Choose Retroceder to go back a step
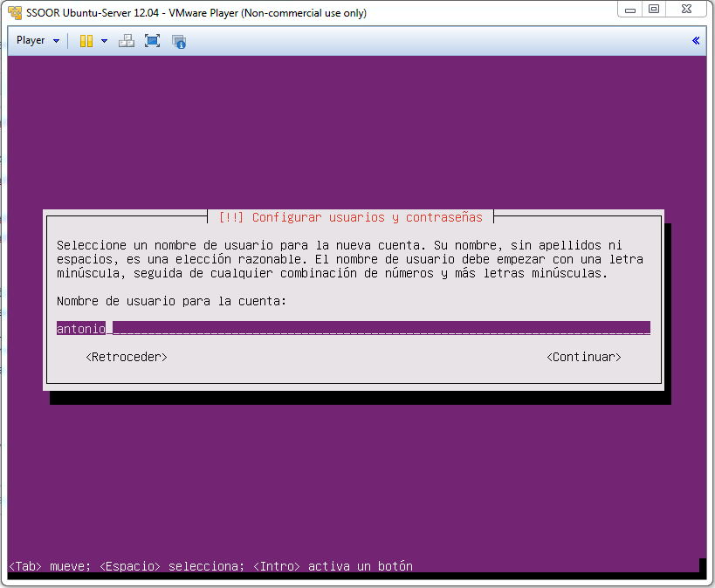715x588 pixels. coord(126,356)
